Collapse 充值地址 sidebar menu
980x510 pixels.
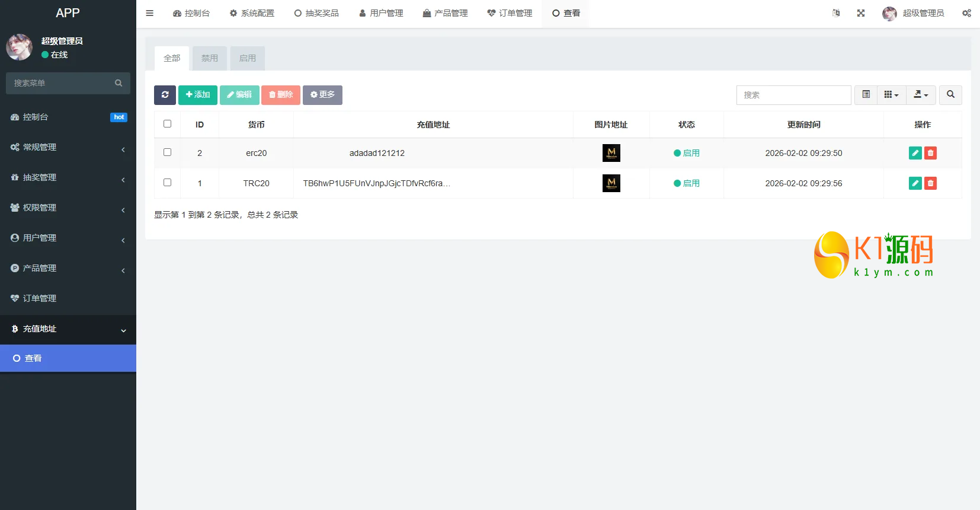click(x=68, y=329)
